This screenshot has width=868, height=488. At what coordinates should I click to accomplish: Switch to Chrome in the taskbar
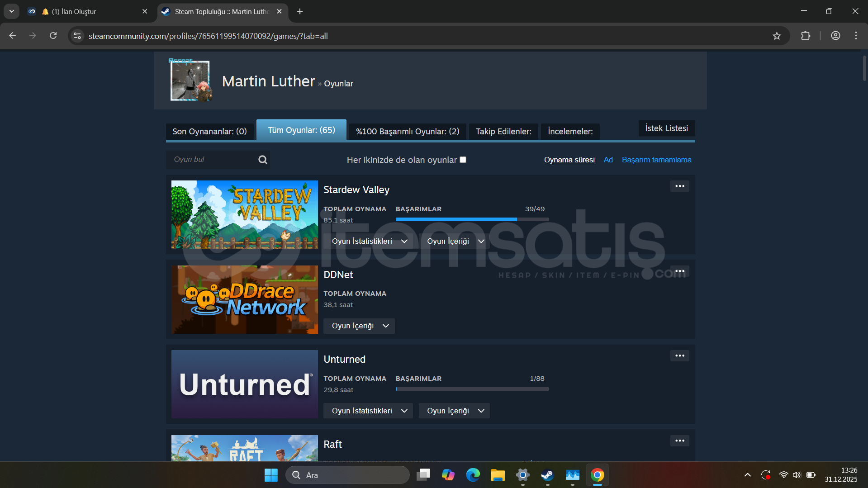[x=598, y=475]
